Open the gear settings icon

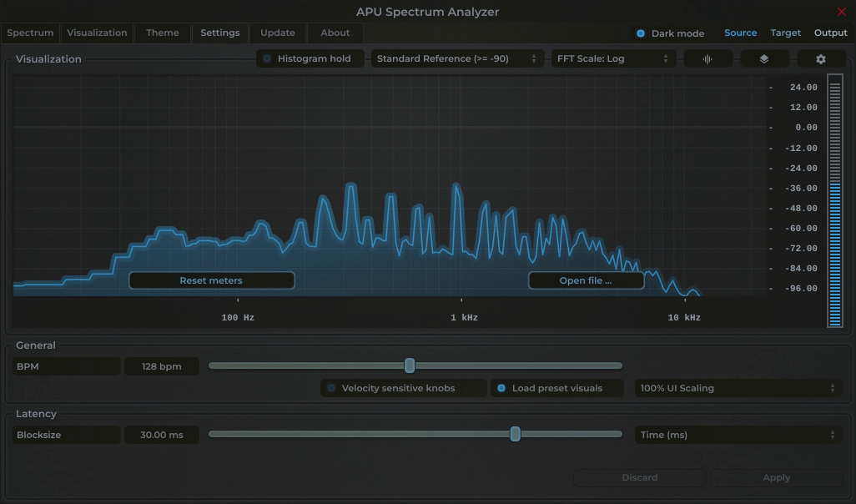pos(821,59)
